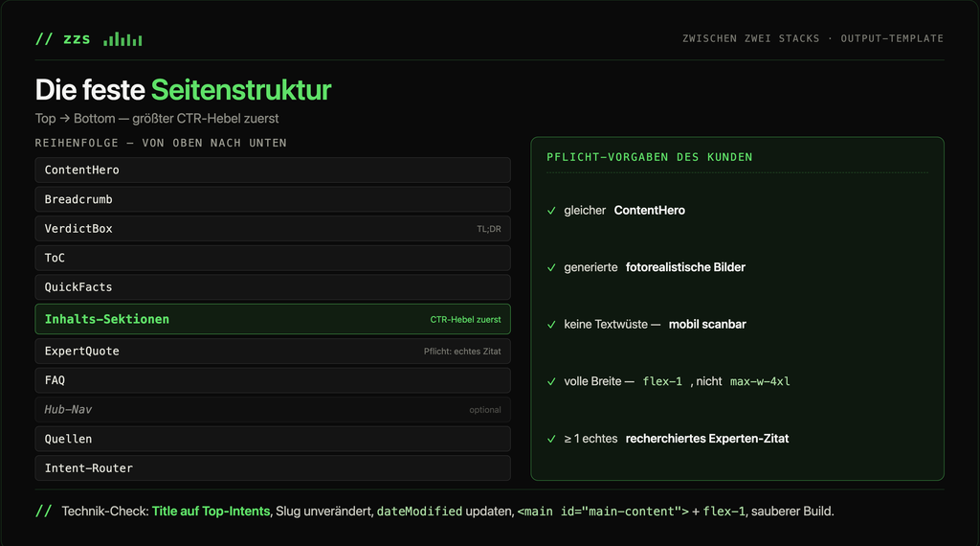
Task: Click the checkmark beside mobil scanbar
Action: click(551, 325)
